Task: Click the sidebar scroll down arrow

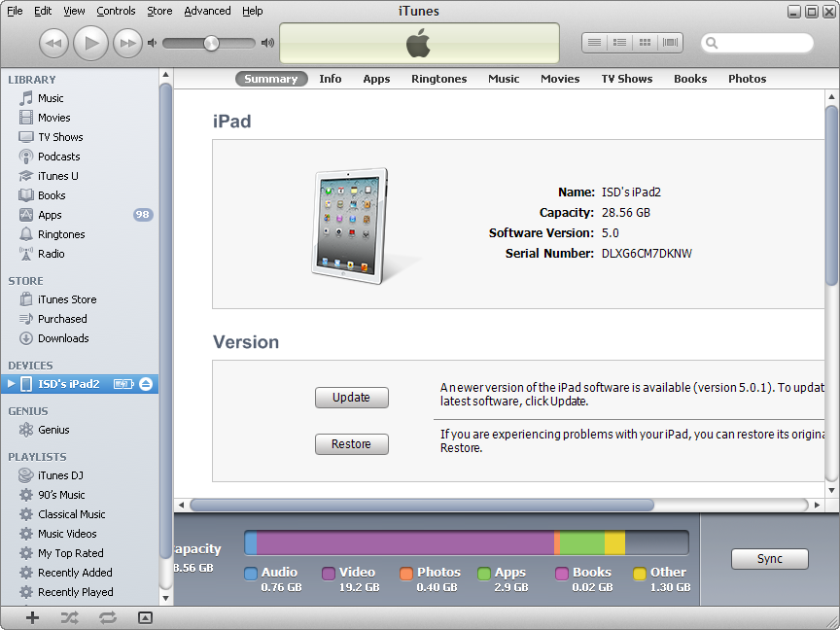Action: click(165, 598)
